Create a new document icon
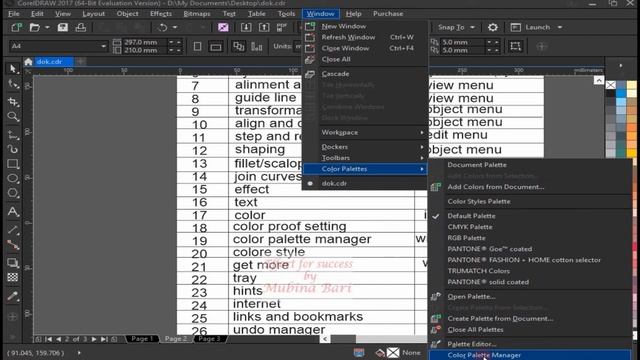 (x=17, y=27)
